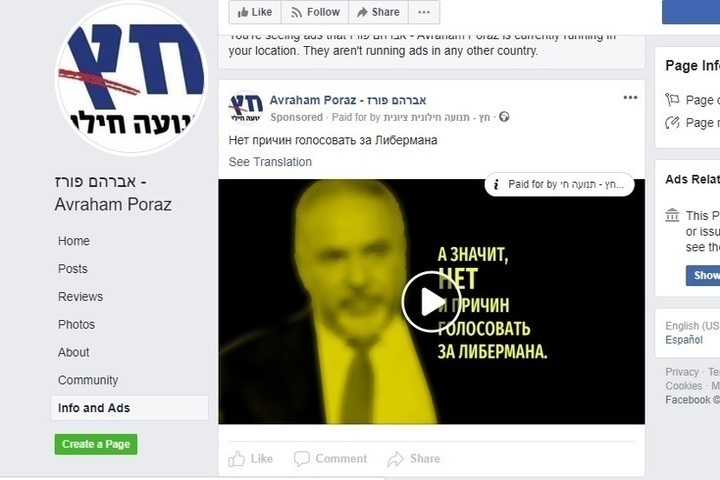720x480 pixels.
Task: Click the Share arrow icon under the post
Action: pyautogui.click(x=395, y=459)
